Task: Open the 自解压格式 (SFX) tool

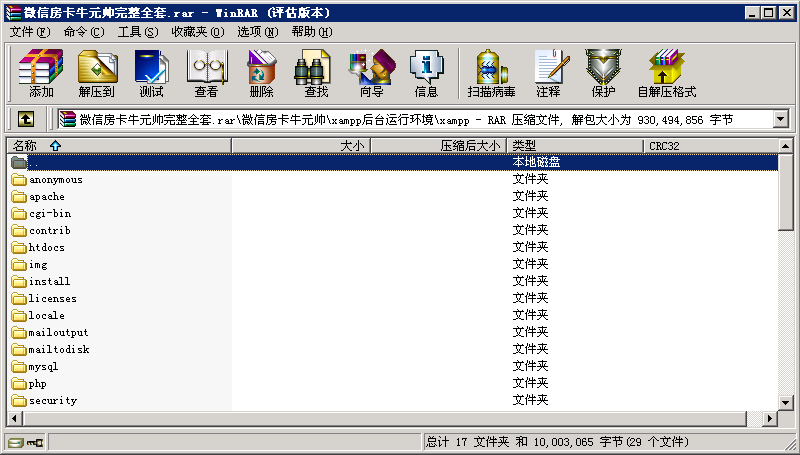Action: pyautogui.click(x=667, y=73)
